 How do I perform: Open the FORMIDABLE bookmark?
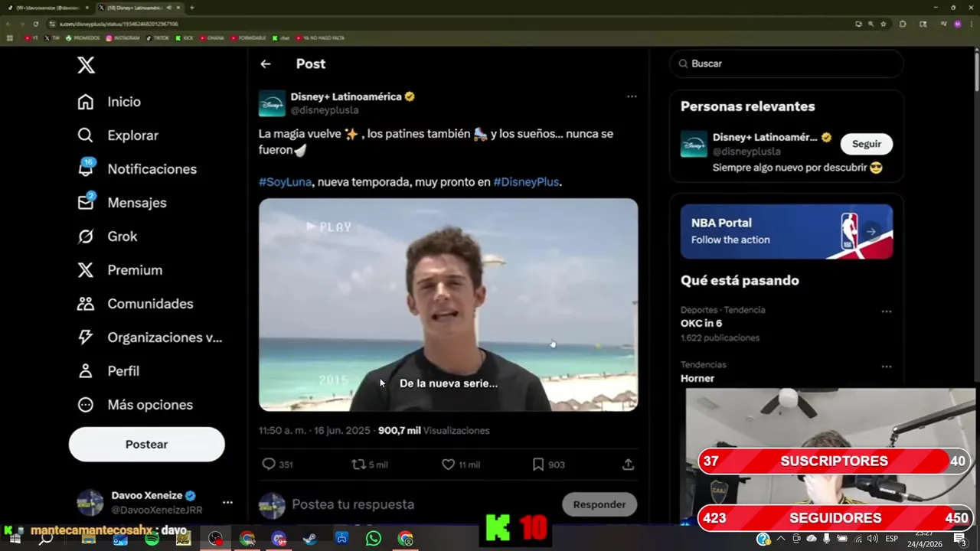pos(248,37)
